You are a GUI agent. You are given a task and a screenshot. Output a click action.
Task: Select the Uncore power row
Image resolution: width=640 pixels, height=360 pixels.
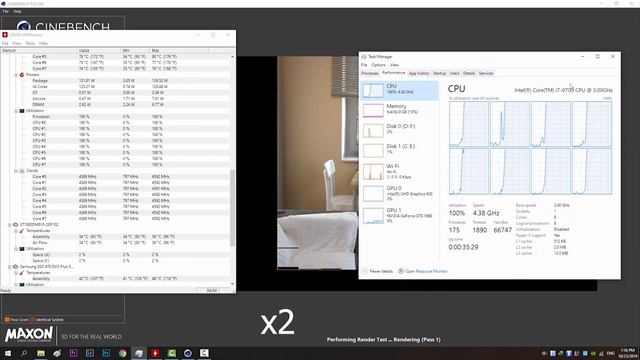pos(116,99)
